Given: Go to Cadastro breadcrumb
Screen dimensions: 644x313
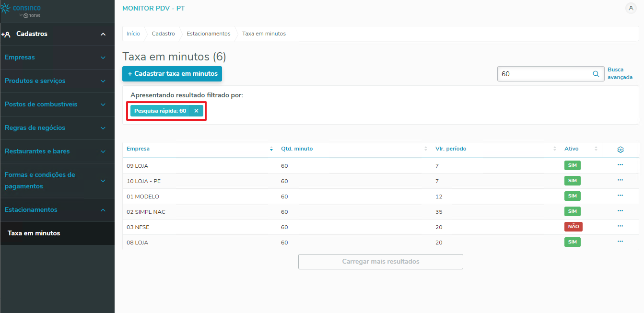Looking at the screenshot, I should click(164, 34).
